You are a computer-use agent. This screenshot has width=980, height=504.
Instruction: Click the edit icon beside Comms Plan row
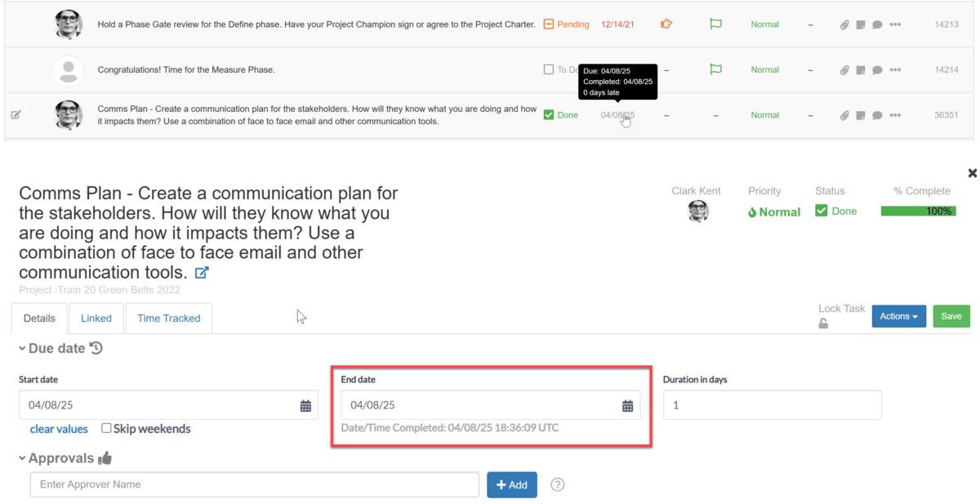tap(16, 115)
